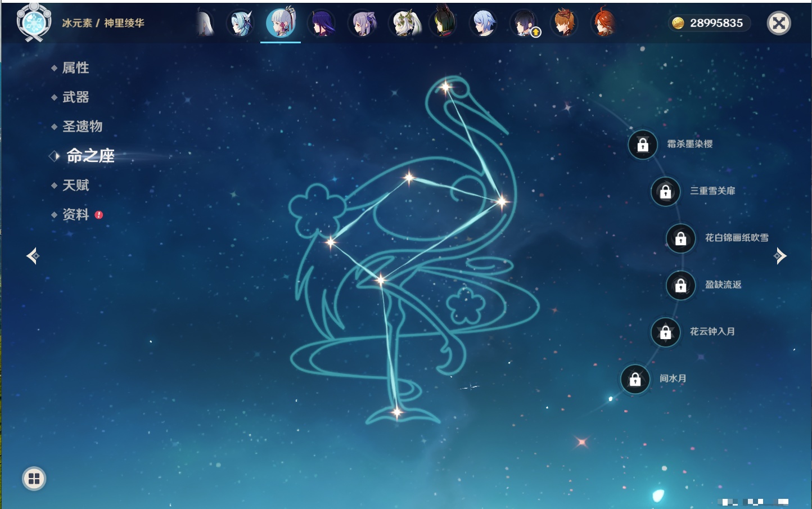Open the 属性 attributes menu

pyautogui.click(x=75, y=68)
